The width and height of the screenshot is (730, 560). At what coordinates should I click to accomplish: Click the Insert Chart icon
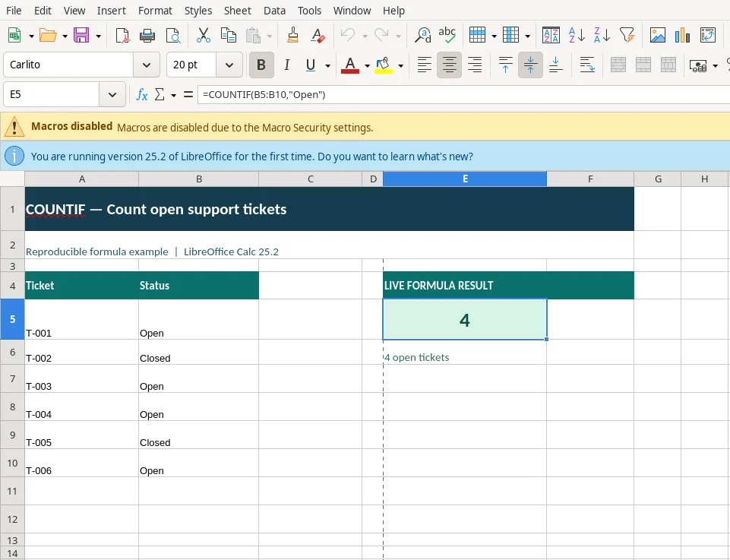(682, 36)
